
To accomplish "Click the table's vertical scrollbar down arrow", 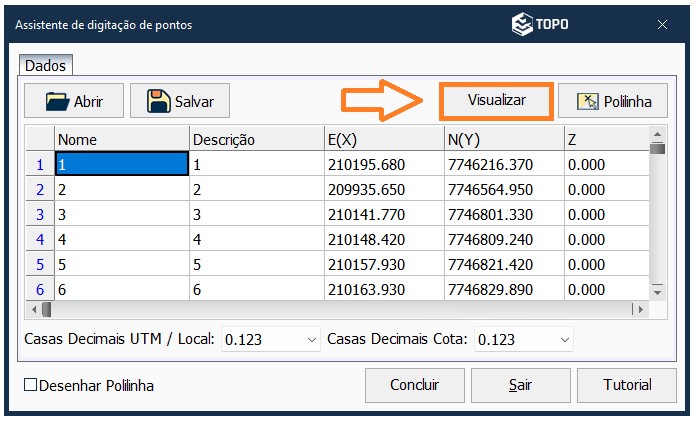I will (657, 291).
